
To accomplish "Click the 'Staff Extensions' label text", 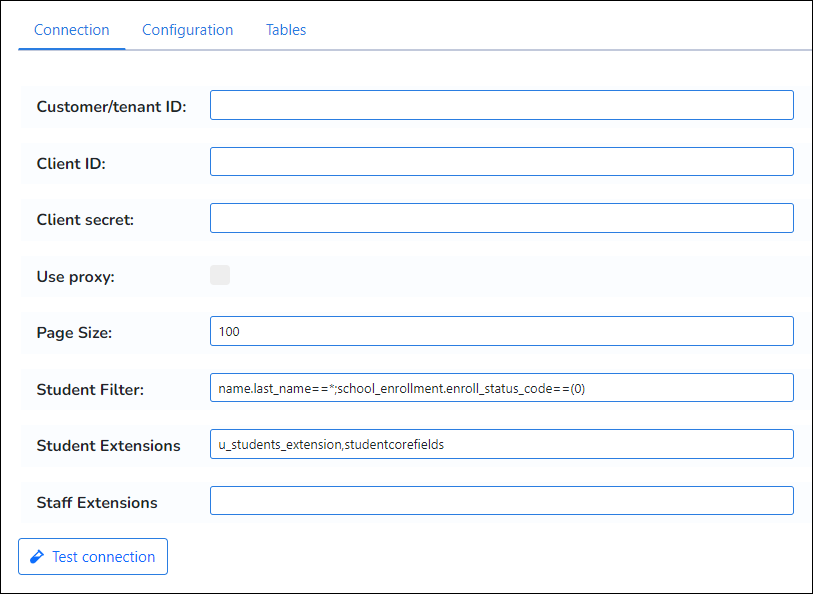I will (x=97, y=502).
